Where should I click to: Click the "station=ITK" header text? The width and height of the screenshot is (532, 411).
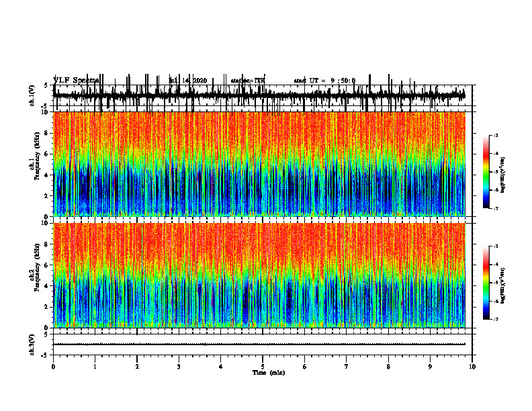(248, 81)
